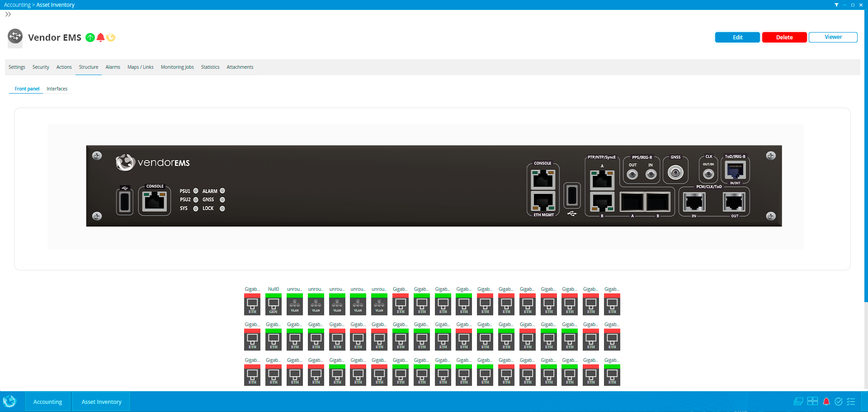868x412 pixels.
Task: Click the blue Edit button
Action: (737, 38)
